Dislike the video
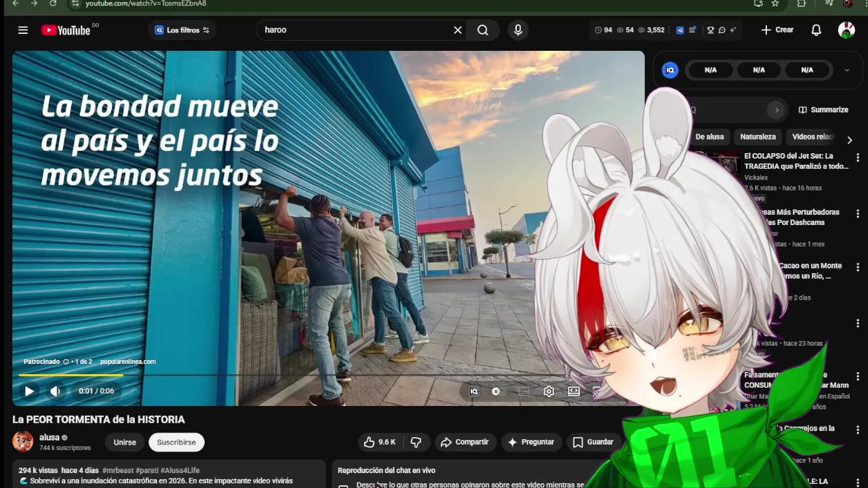Viewport: 868px width, 488px height. [416, 442]
